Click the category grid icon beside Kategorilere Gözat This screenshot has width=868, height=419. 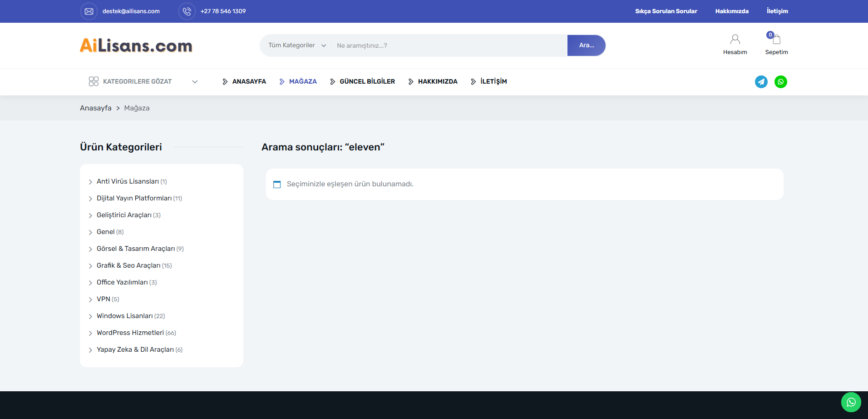(x=94, y=81)
